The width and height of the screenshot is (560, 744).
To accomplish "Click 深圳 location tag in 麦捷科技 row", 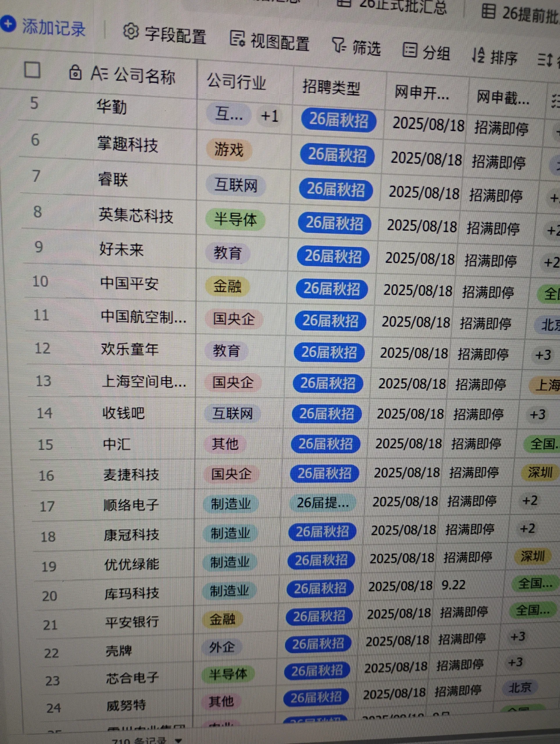I will click(x=540, y=472).
